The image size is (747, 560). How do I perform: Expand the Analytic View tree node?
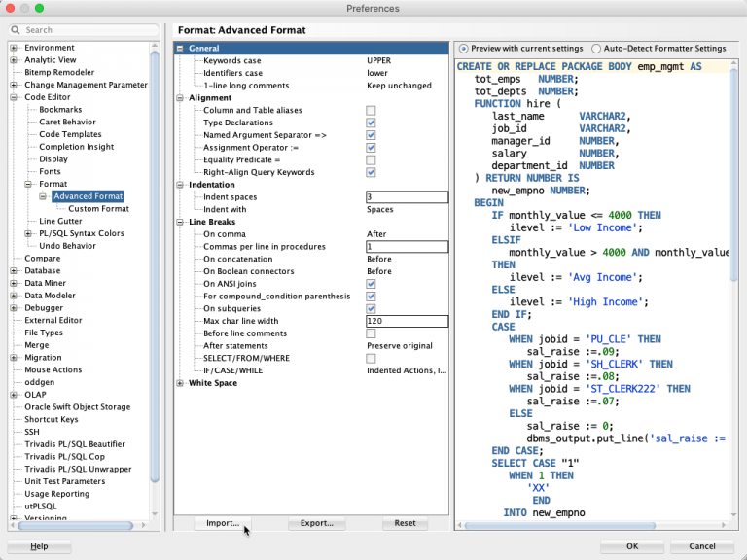coord(14,60)
